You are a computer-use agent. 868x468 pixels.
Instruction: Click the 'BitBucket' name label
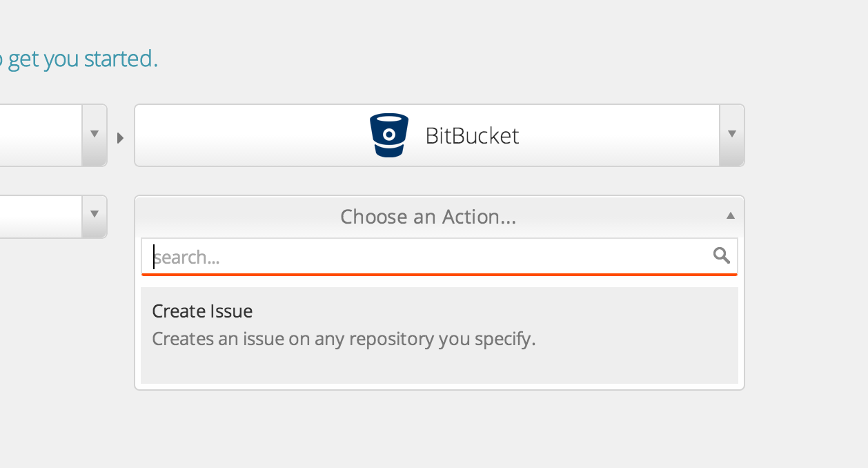[472, 135]
